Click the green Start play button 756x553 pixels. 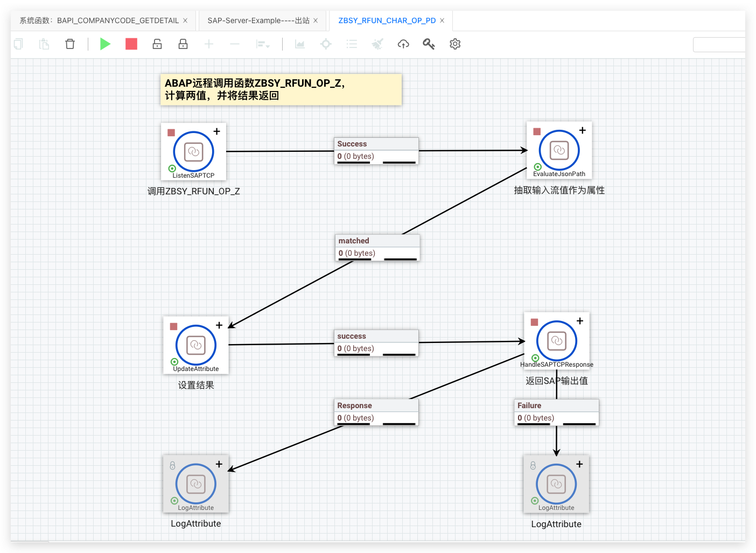point(105,44)
